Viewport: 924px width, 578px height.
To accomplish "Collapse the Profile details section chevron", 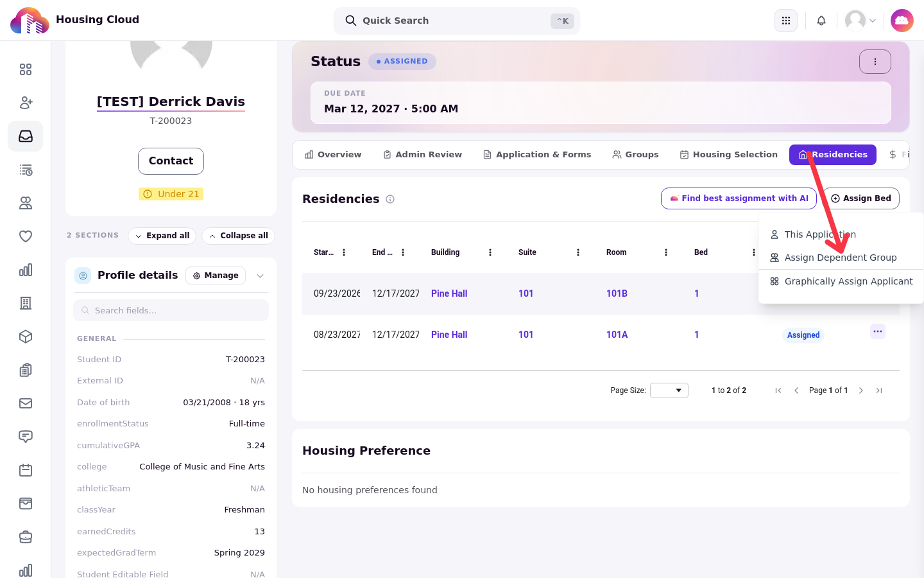I will (261, 276).
